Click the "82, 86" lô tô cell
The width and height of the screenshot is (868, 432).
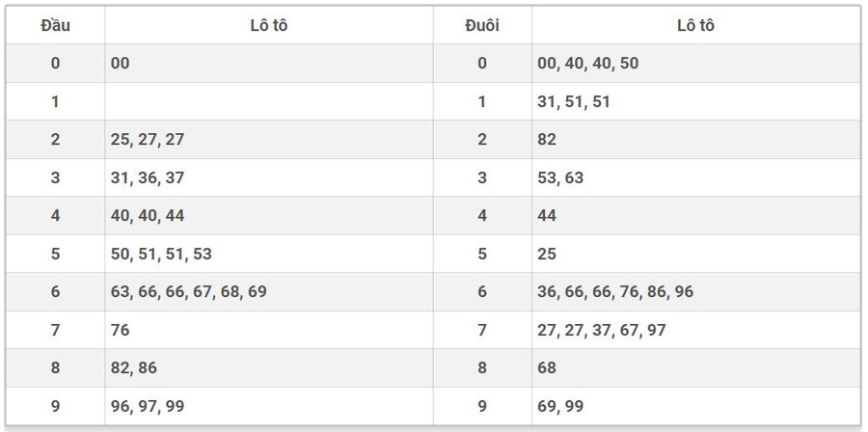[134, 367]
